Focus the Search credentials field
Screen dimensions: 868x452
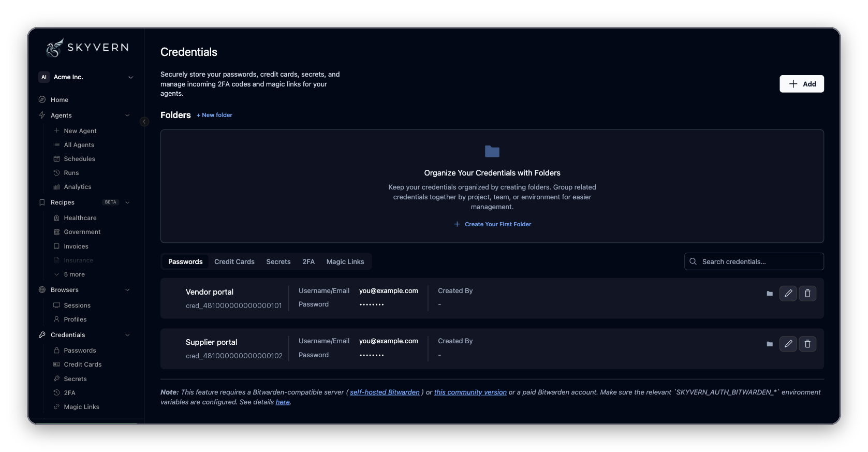point(754,261)
